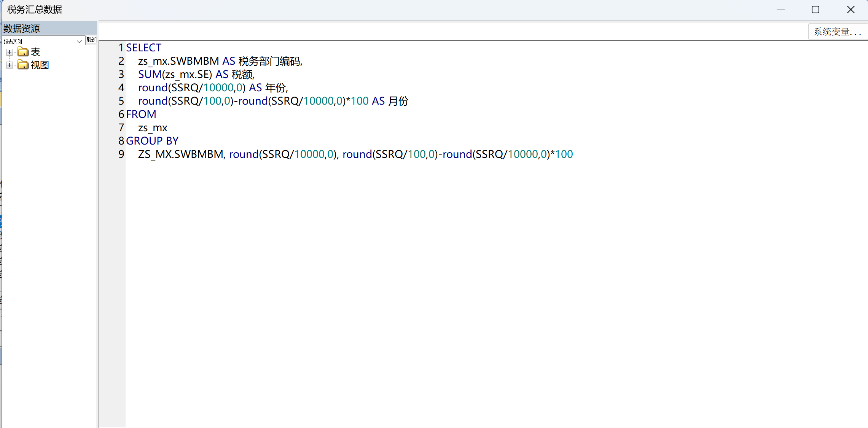This screenshot has height=428, width=868.
Task: Minimize the 税务汇总数据 window
Action: click(x=780, y=10)
